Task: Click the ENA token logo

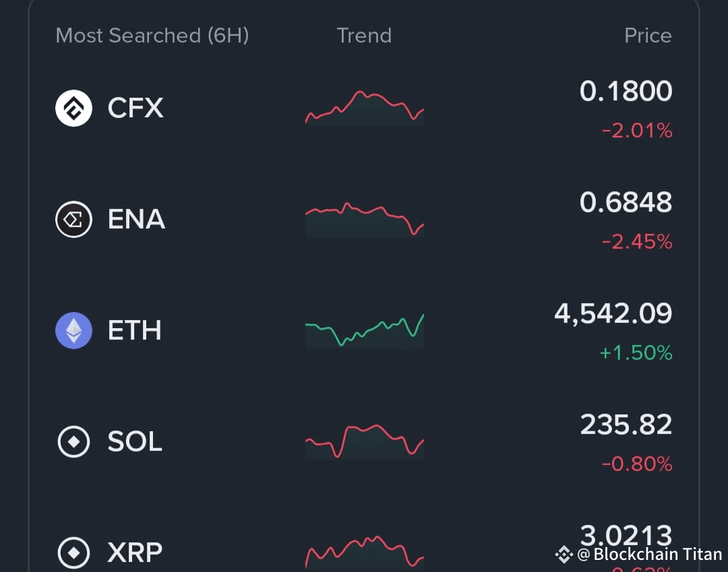Action: (73, 219)
